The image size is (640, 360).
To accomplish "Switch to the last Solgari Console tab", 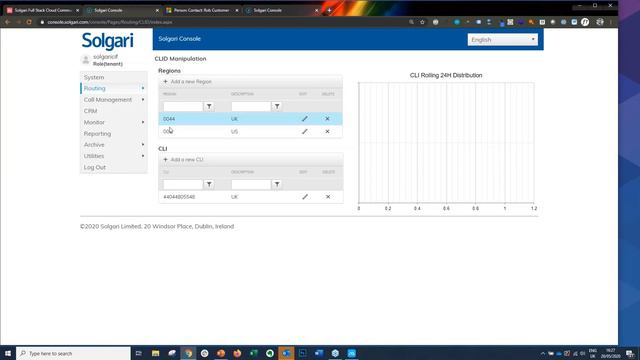I will [282, 10].
